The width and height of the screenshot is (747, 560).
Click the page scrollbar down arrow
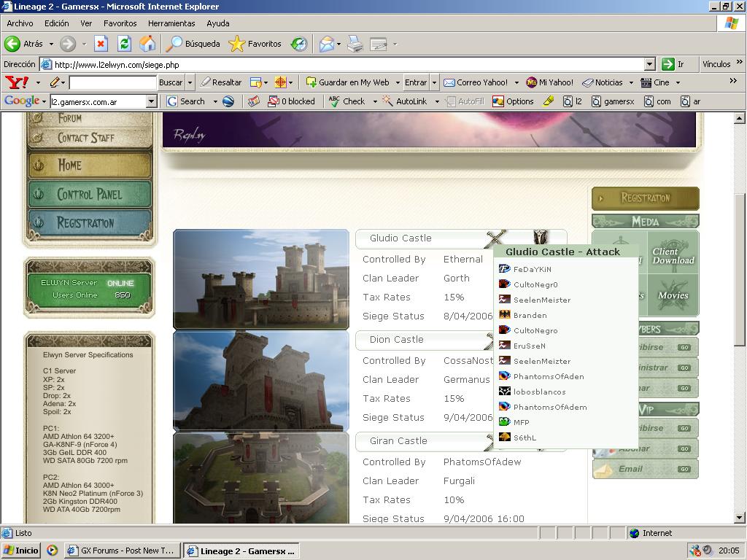(x=739, y=518)
